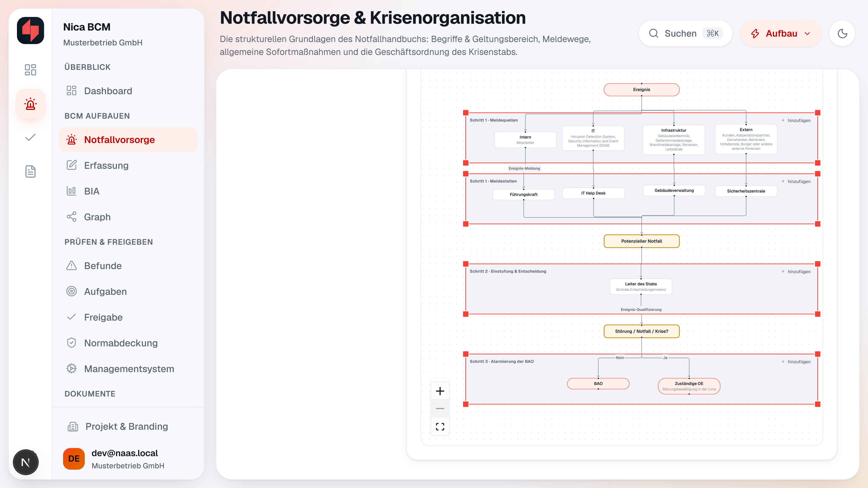Click the round N badge icon
Screen dimensions: 868x488
26,462
